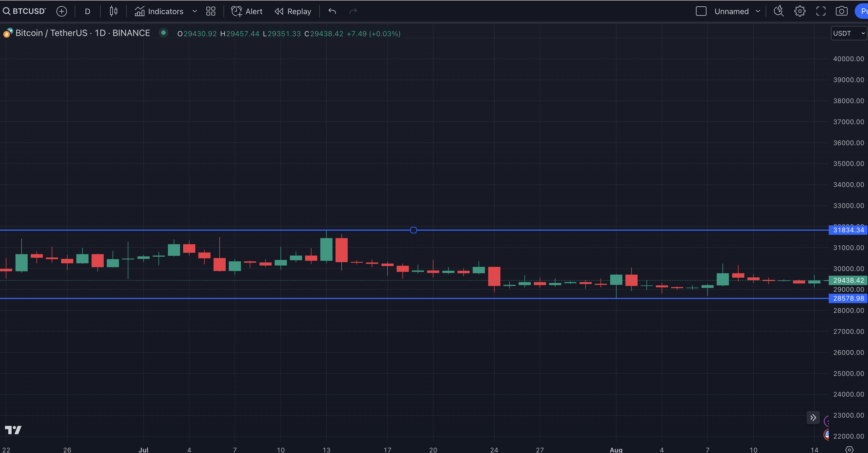
Task: Click the closing price C29438.42 value
Action: (323, 34)
